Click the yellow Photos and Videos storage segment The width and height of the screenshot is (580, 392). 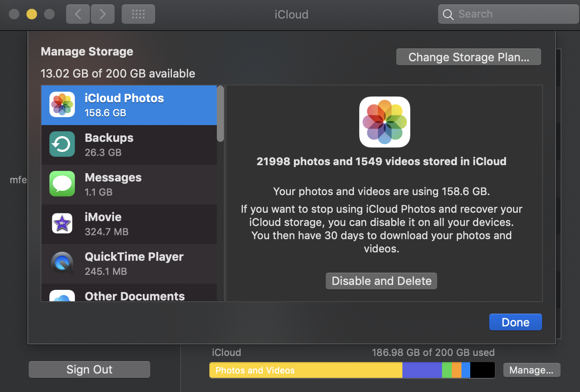306,370
